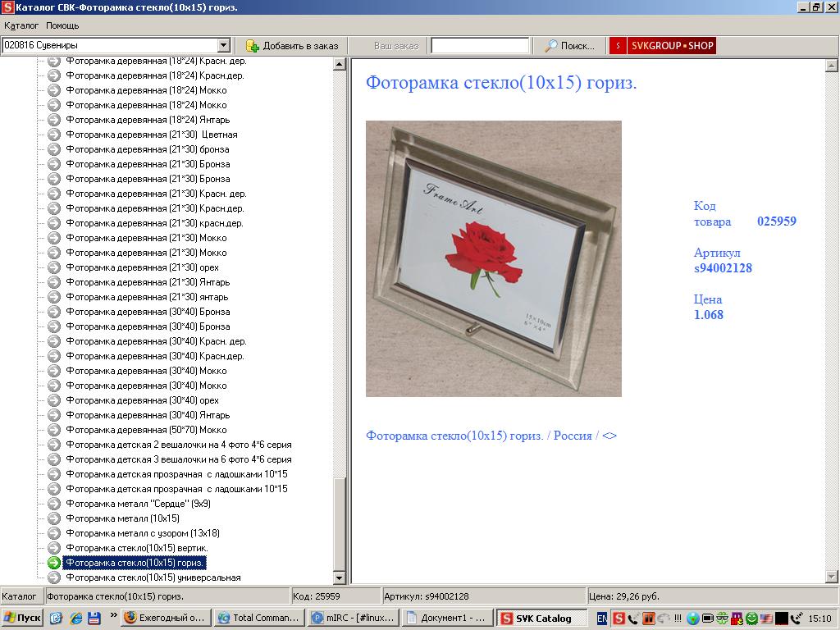The image size is (840, 630).
Task: Click the Пуск start button
Action: pyautogui.click(x=21, y=618)
